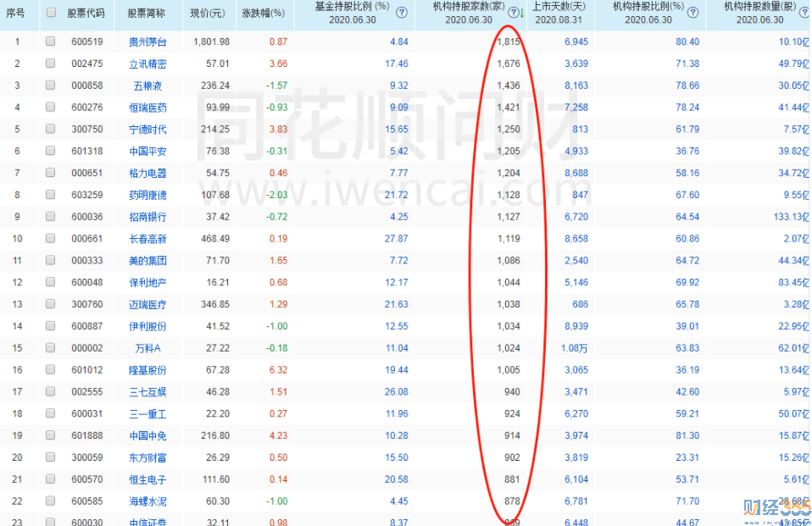
Task: Click 上市天数(天) column header
Action: pyautogui.click(x=559, y=7)
